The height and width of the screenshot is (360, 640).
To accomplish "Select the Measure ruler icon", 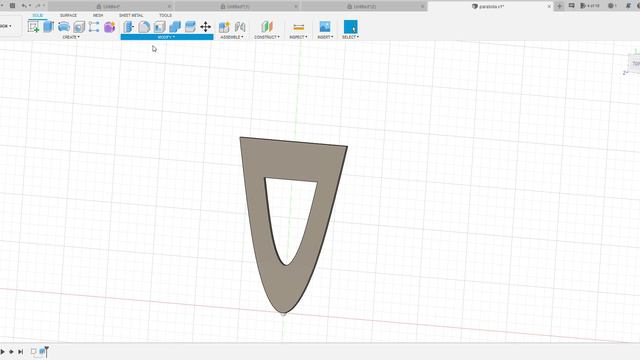I will 299,27.
